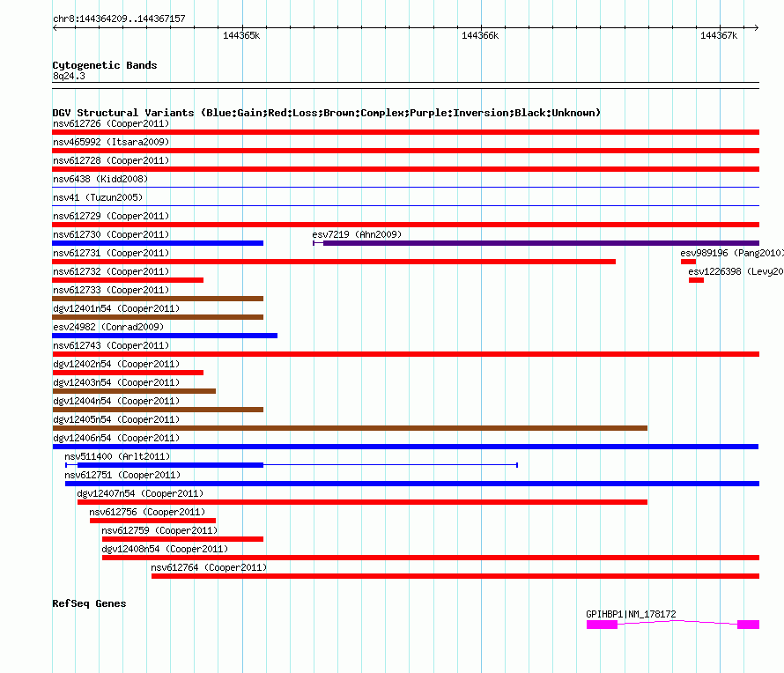Open the GPIHBP1|NM_178172 gene label

pyautogui.click(x=631, y=614)
